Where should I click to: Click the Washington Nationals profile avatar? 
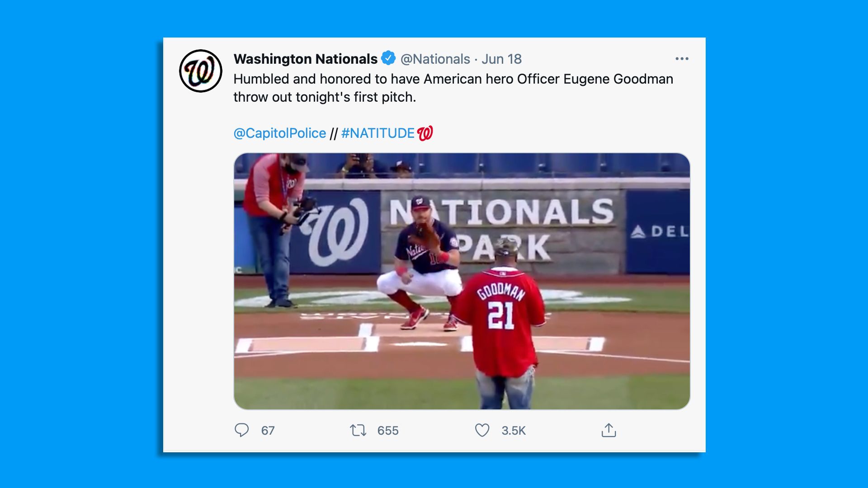pos(202,69)
